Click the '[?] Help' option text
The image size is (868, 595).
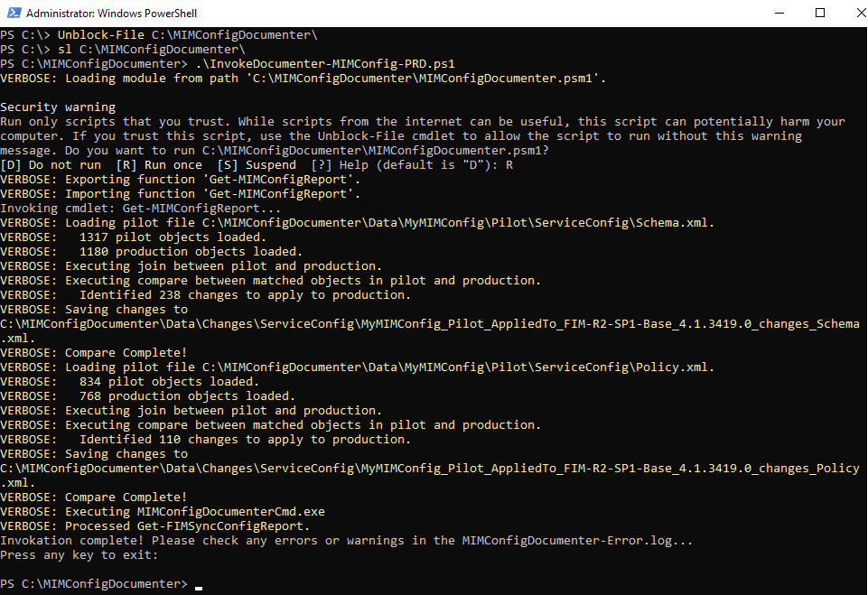point(340,165)
